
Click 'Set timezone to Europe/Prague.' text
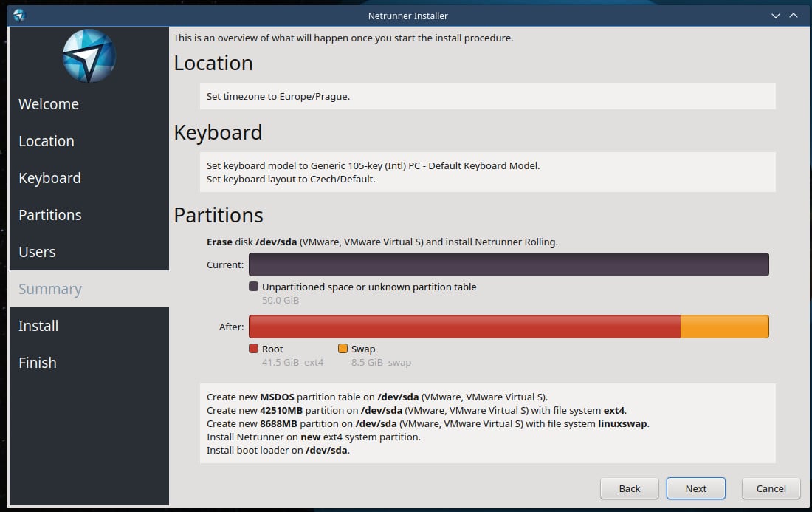tap(278, 96)
